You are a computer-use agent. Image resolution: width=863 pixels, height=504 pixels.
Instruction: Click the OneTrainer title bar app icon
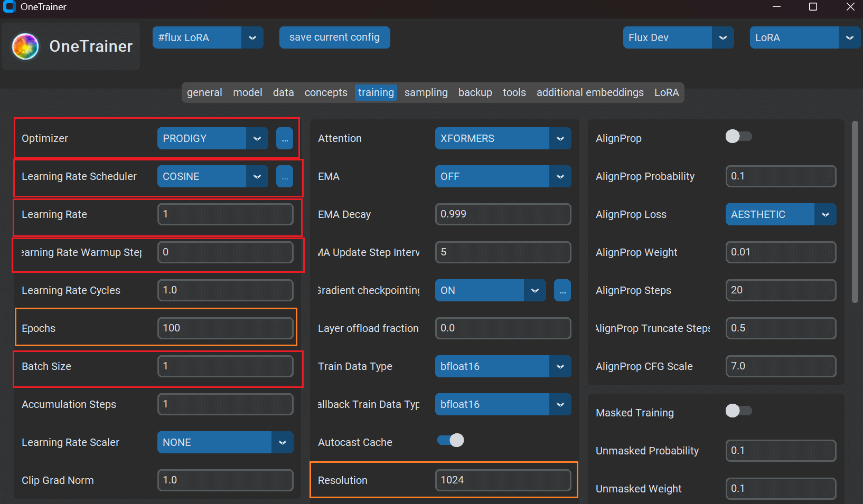pyautogui.click(x=9, y=7)
